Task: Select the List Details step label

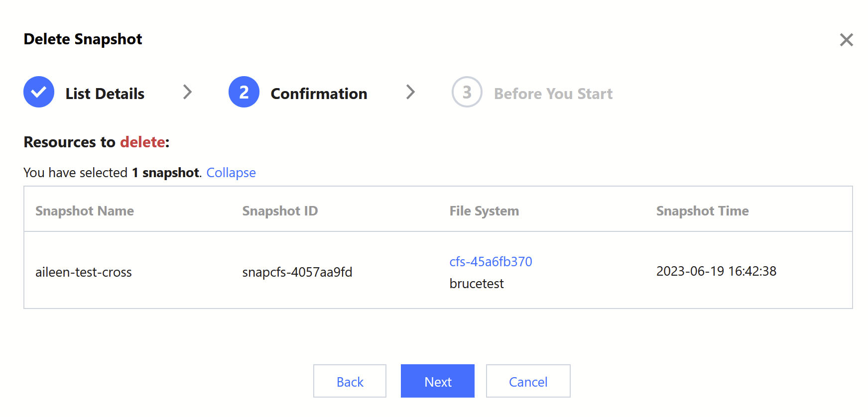Action: 105,94
